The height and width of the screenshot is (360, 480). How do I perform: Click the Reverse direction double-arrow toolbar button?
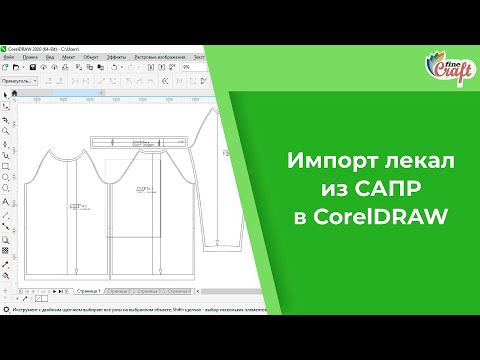point(165,81)
